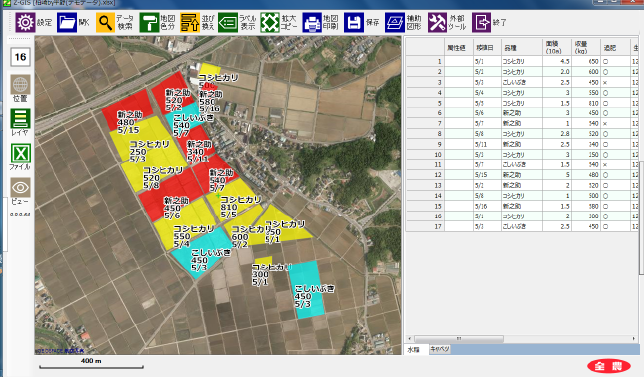Switch to the キャベツ sheet tab
The height and width of the screenshot is (377, 644).
[439, 349]
